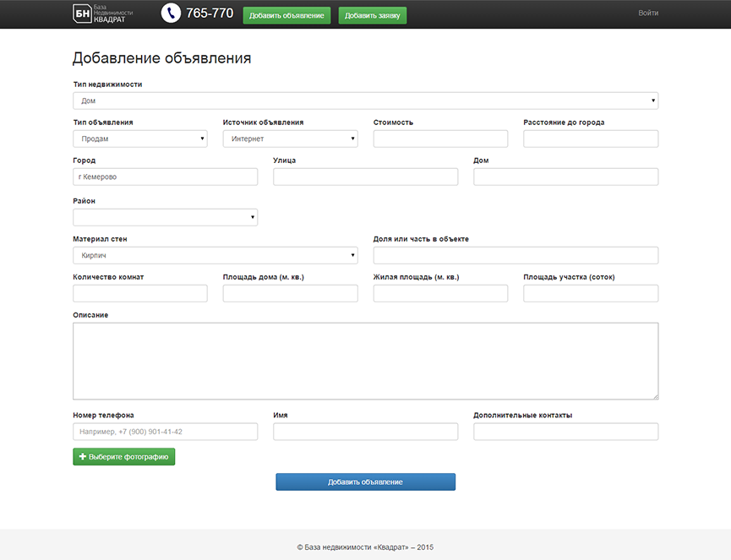The height and width of the screenshot is (560, 731).
Task: Click the Описание textarea resize handle
Action: tap(656, 396)
